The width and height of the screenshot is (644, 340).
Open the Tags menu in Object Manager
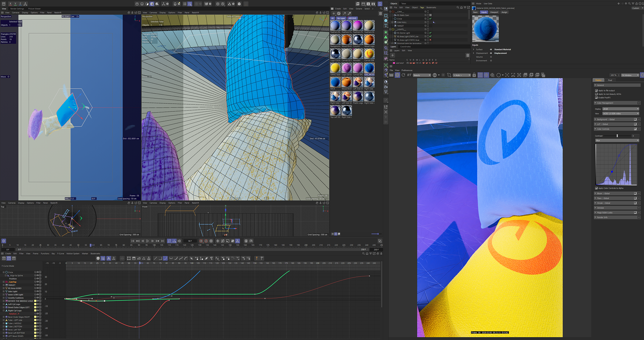(422, 7)
